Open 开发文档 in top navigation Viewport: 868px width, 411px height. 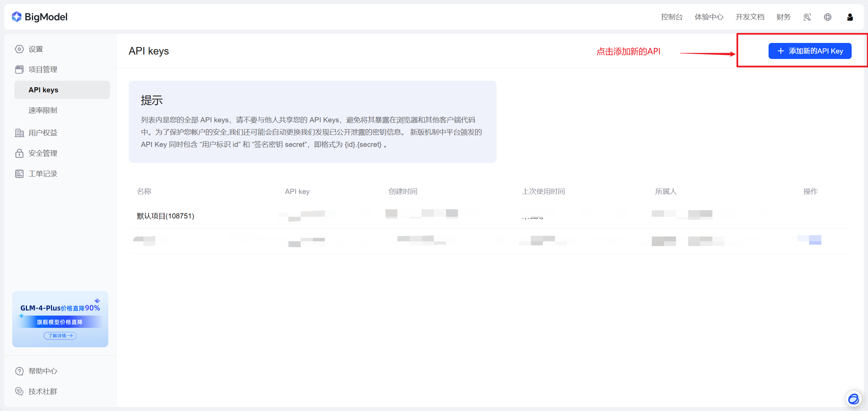click(750, 17)
